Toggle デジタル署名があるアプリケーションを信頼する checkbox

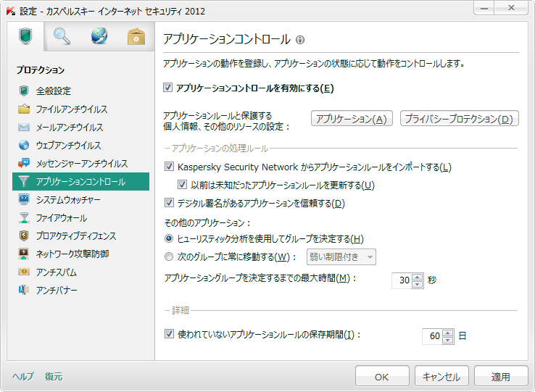(x=169, y=203)
